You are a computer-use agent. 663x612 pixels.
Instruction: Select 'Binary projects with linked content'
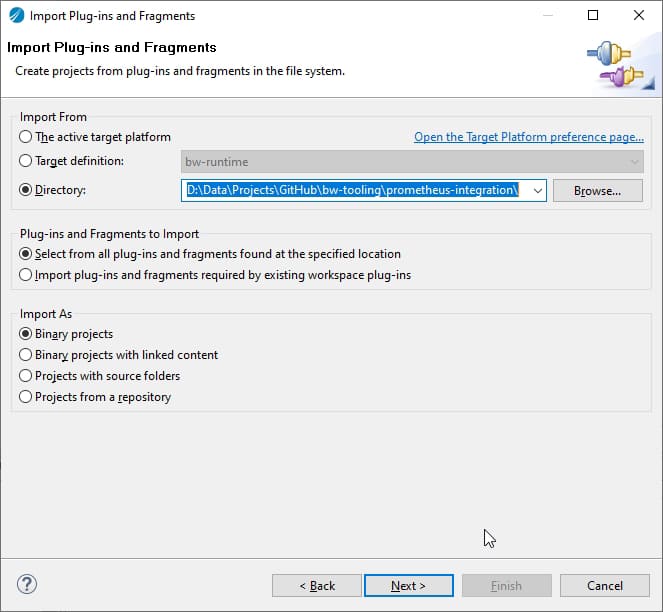coord(26,355)
